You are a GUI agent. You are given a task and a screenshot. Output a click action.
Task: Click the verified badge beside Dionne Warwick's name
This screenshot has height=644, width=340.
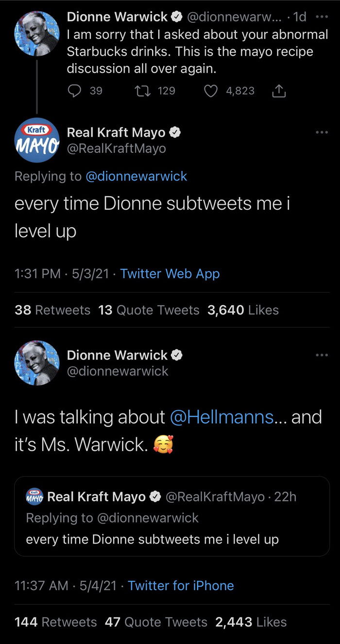177,16
